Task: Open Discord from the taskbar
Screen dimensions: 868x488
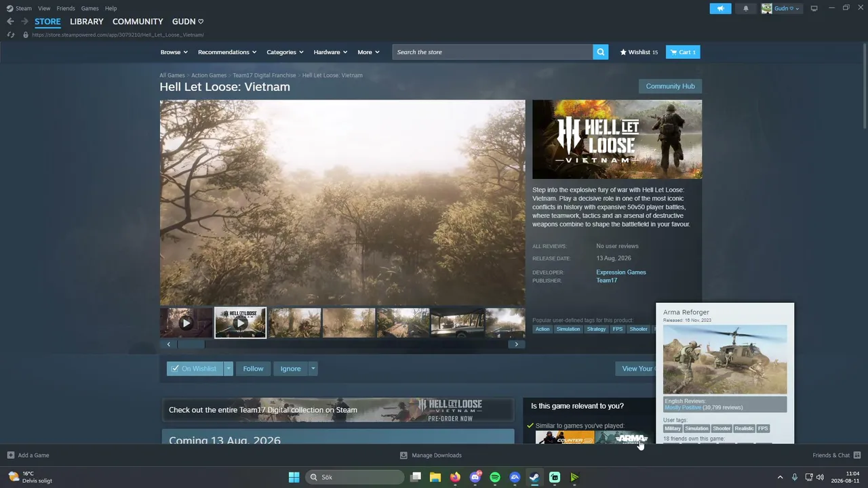Action: pyautogui.click(x=475, y=477)
